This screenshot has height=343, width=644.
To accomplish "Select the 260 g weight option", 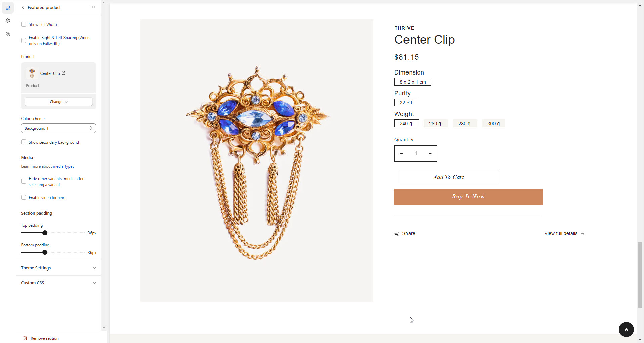I will click(x=435, y=124).
